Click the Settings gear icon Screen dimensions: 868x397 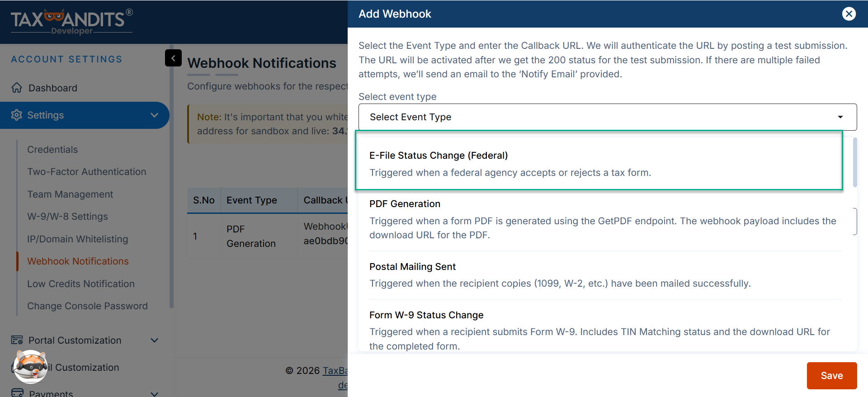(x=17, y=115)
